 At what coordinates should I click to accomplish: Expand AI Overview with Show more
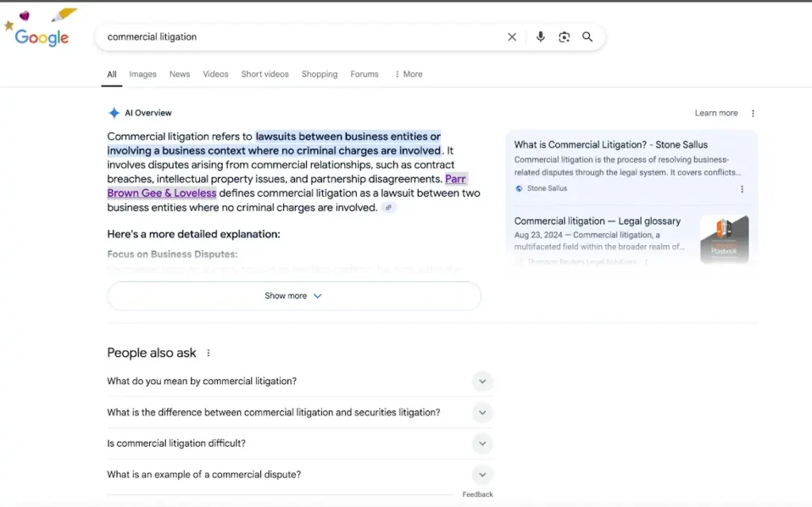pos(293,296)
